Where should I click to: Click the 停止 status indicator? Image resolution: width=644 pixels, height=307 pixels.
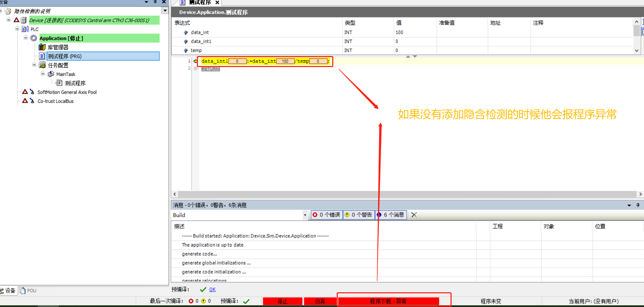(x=282, y=301)
